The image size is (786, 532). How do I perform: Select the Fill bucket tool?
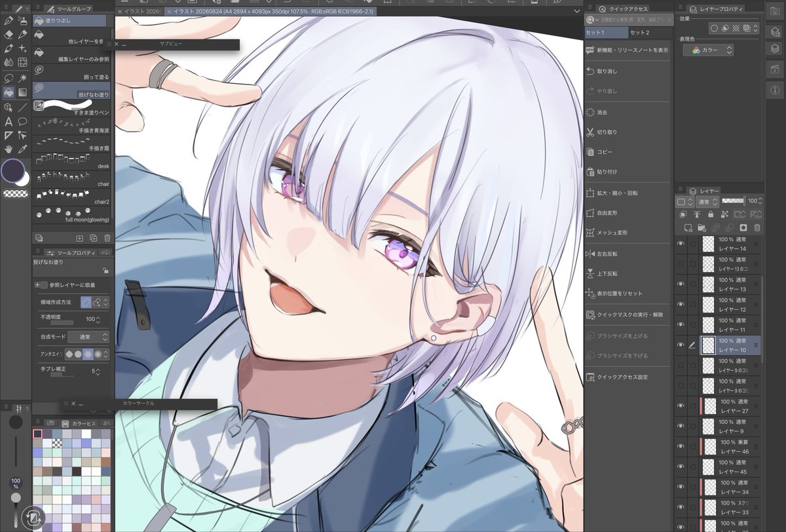tap(9, 92)
